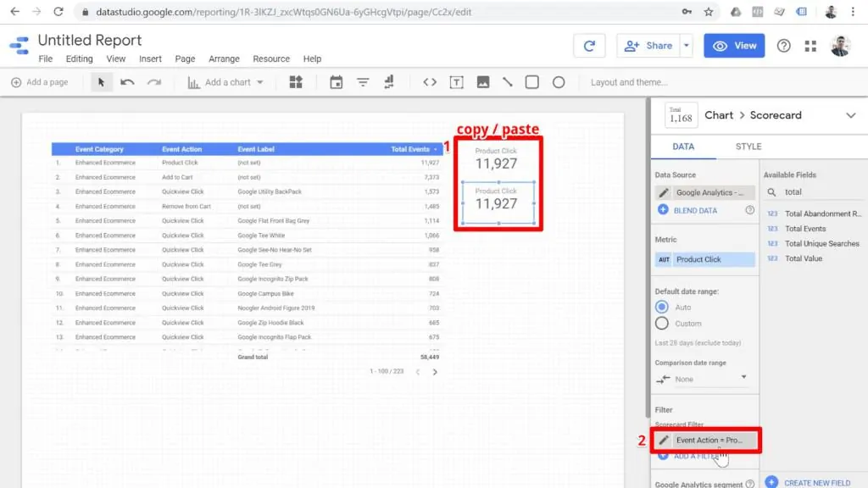
Task: Open the Add a chart dropdown
Action: [227, 82]
